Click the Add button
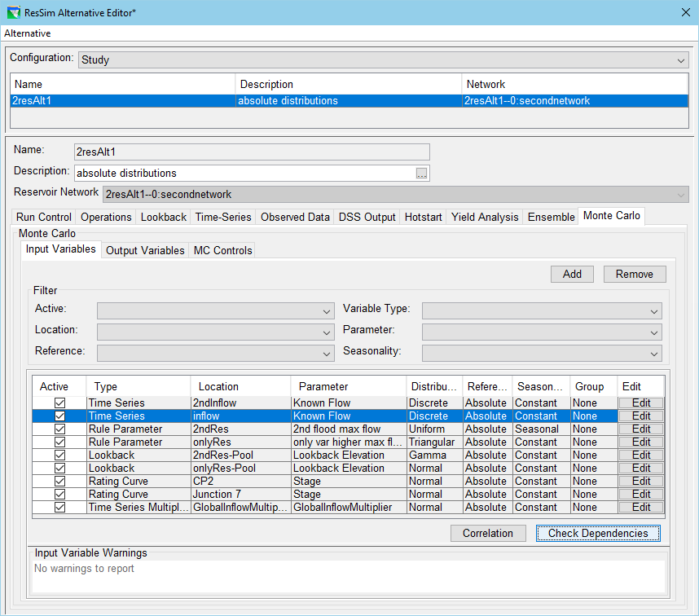 pos(572,274)
